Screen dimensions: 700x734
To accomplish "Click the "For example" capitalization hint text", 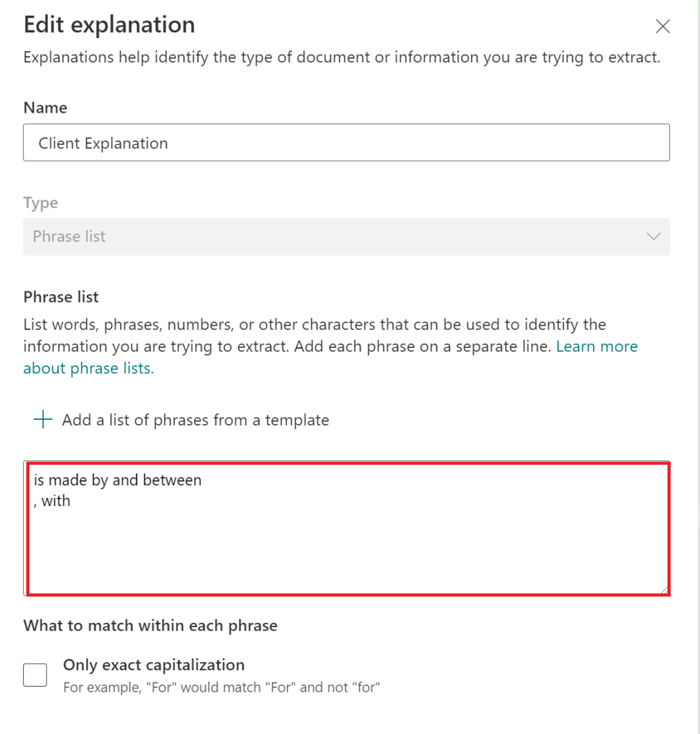I will [x=221, y=687].
